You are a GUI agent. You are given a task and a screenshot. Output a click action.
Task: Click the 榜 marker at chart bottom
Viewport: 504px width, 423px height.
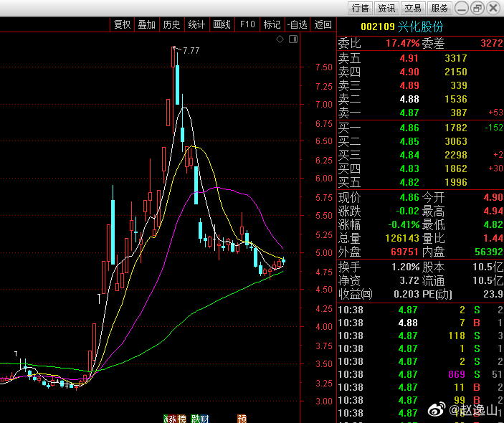[181, 419]
